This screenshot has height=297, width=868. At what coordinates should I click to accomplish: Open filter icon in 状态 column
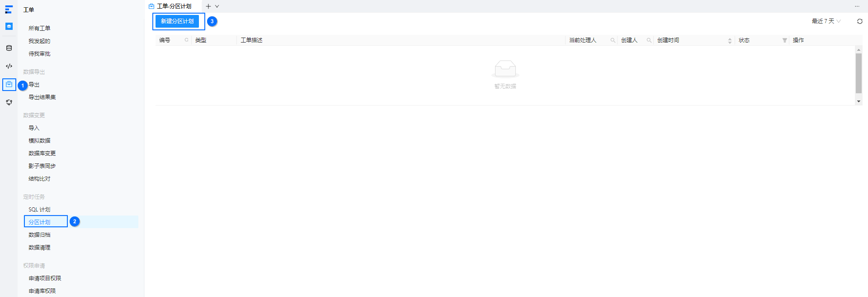(784, 40)
